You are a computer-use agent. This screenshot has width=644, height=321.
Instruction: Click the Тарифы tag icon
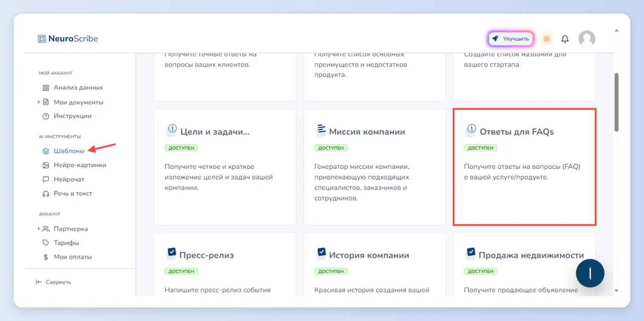pos(46,243)
